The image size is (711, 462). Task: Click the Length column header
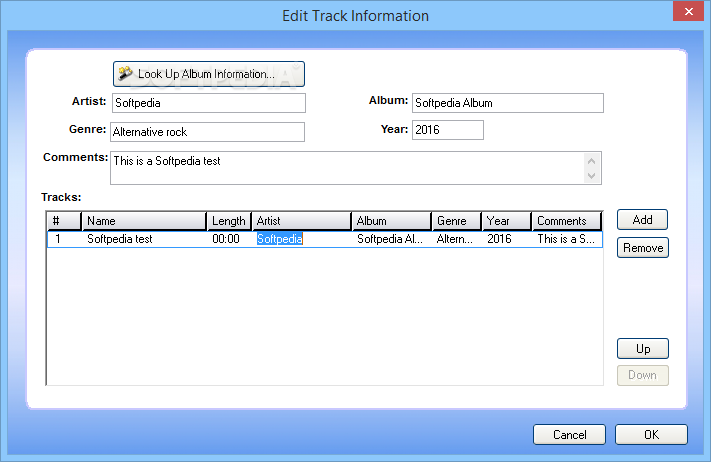tap(229, 221)
